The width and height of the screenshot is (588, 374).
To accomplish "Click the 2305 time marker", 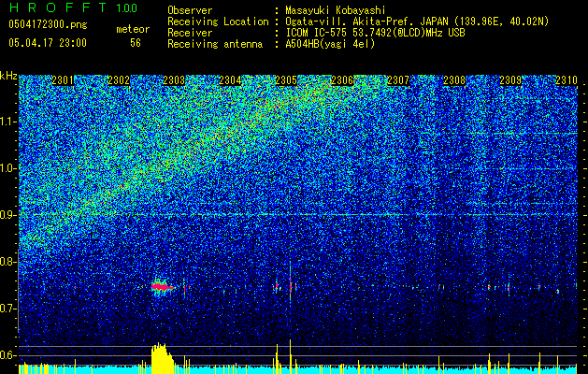I will tap(286, 80).
